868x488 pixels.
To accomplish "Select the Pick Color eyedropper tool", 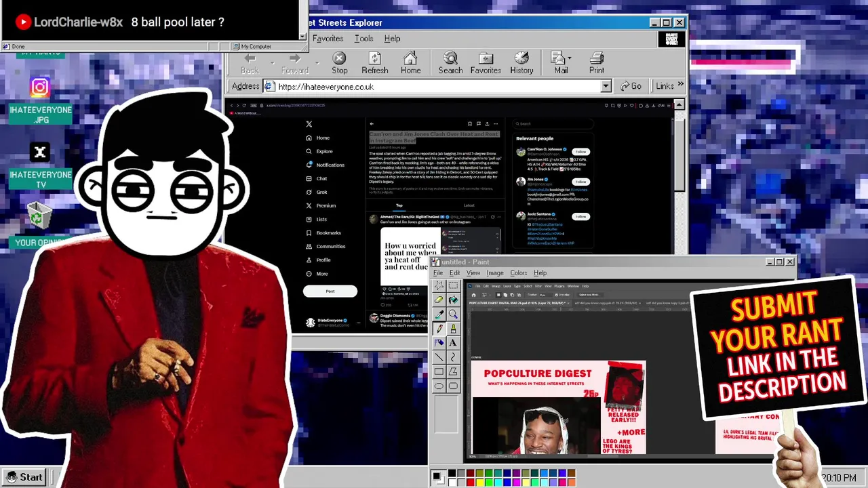I will click(439, 314).
